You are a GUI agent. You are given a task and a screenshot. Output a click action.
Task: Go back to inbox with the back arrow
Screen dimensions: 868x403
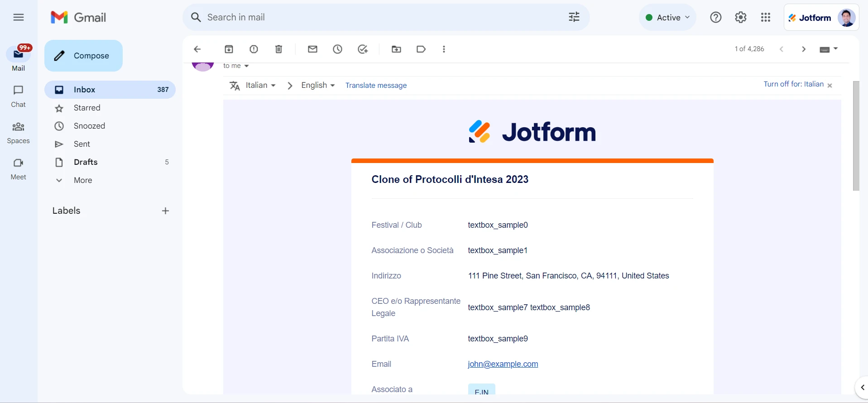[x=197, y=49]
